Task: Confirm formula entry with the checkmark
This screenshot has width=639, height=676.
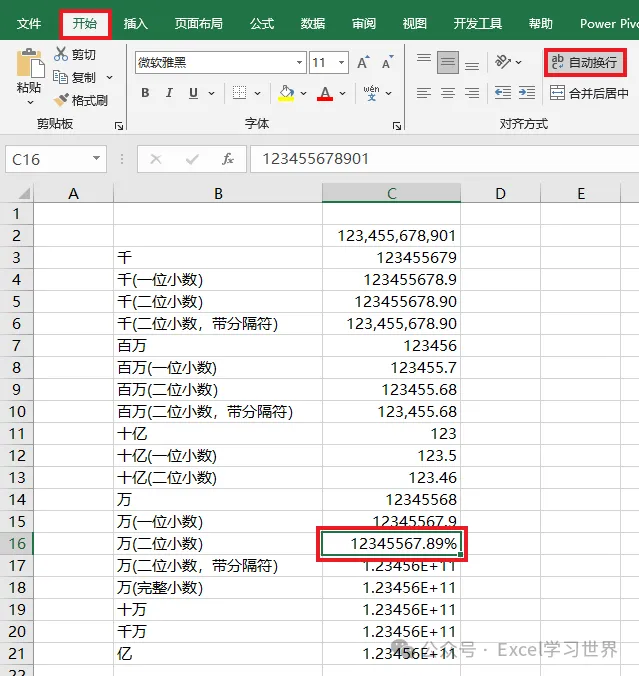Action: (x=192, y=160)
